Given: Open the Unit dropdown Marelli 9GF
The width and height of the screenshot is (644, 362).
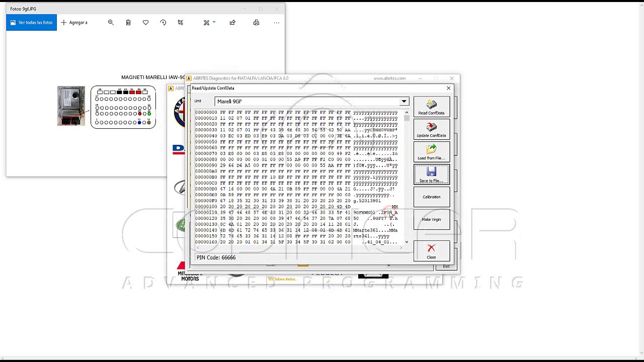Looking at the screenshot, I should point(404,102).
